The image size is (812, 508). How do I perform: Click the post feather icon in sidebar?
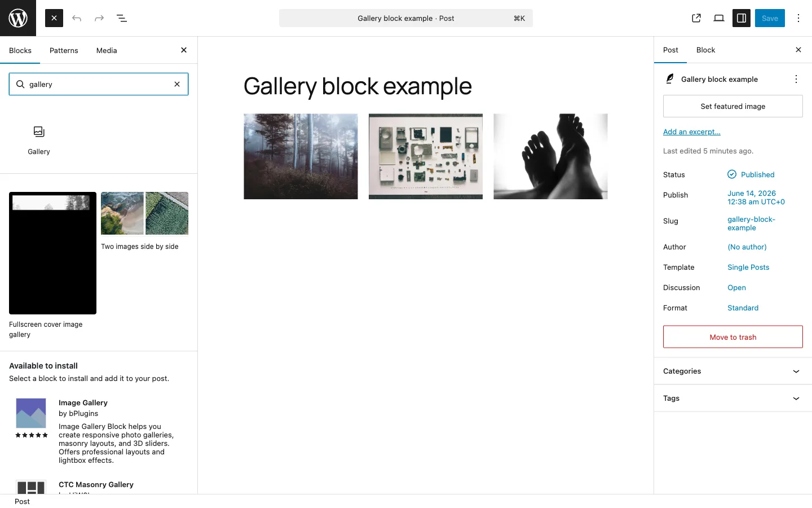670,79
